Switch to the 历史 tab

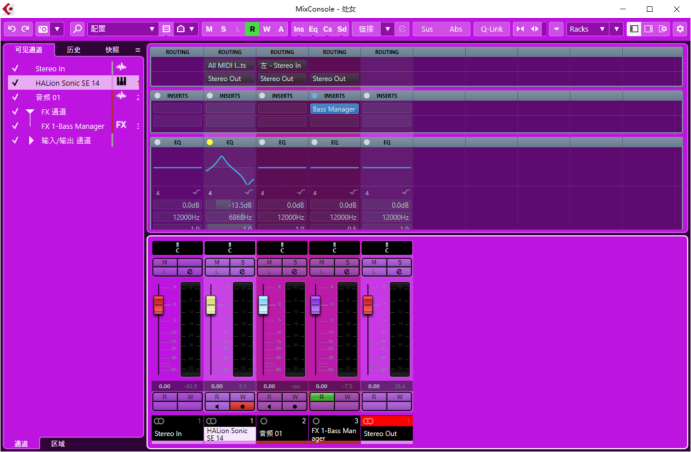coord(74,49)
